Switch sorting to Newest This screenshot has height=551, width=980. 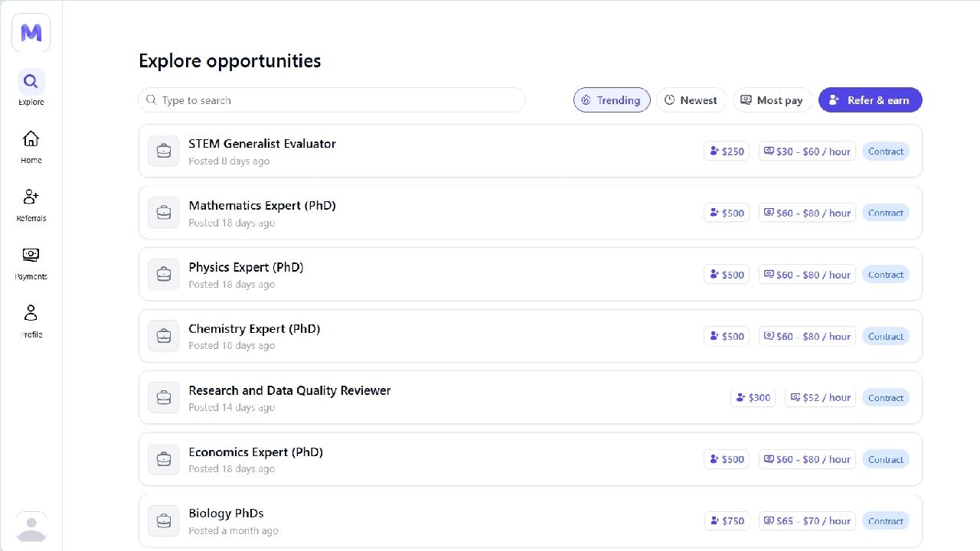(x=691, y=100)
